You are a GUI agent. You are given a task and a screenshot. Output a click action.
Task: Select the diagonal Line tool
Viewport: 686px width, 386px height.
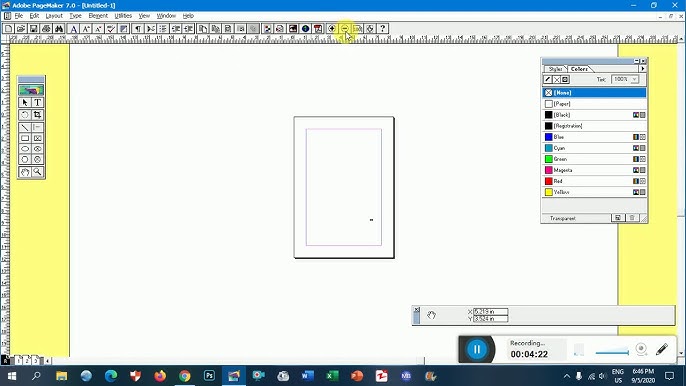coord(25,127)
